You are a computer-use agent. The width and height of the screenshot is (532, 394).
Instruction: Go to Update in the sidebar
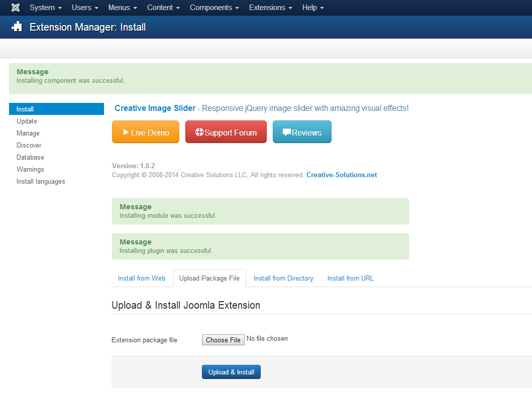[27, 121]
